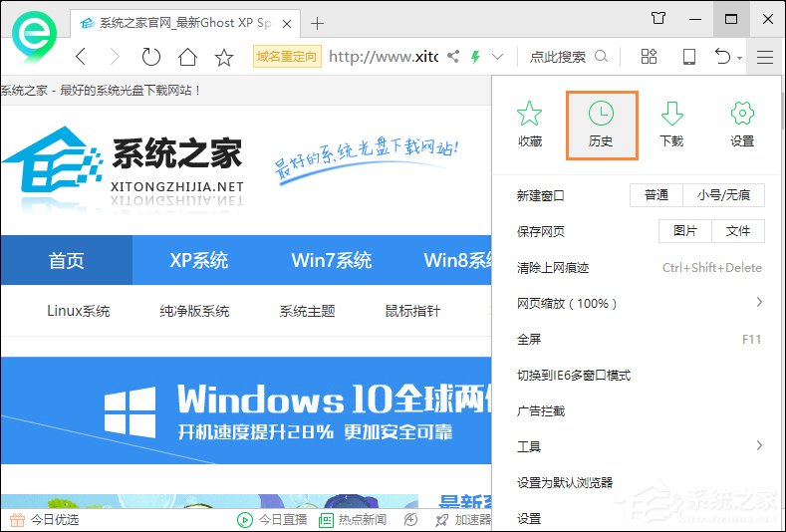Click the 小号/无痕 new window button

(x=724, y=195)
